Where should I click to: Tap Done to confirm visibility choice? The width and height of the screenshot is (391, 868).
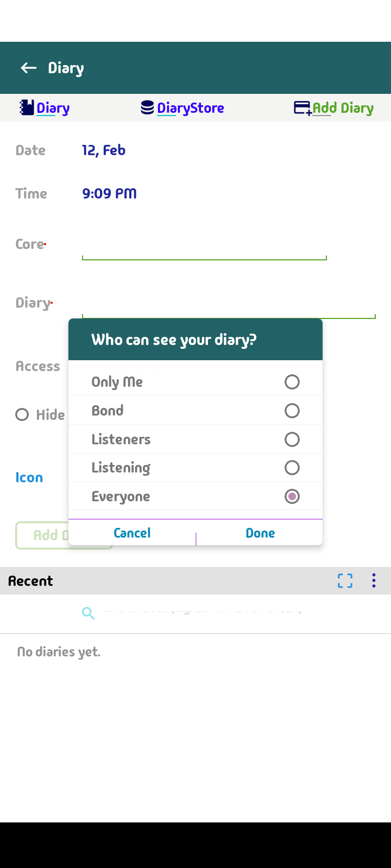tap(260, 533)
